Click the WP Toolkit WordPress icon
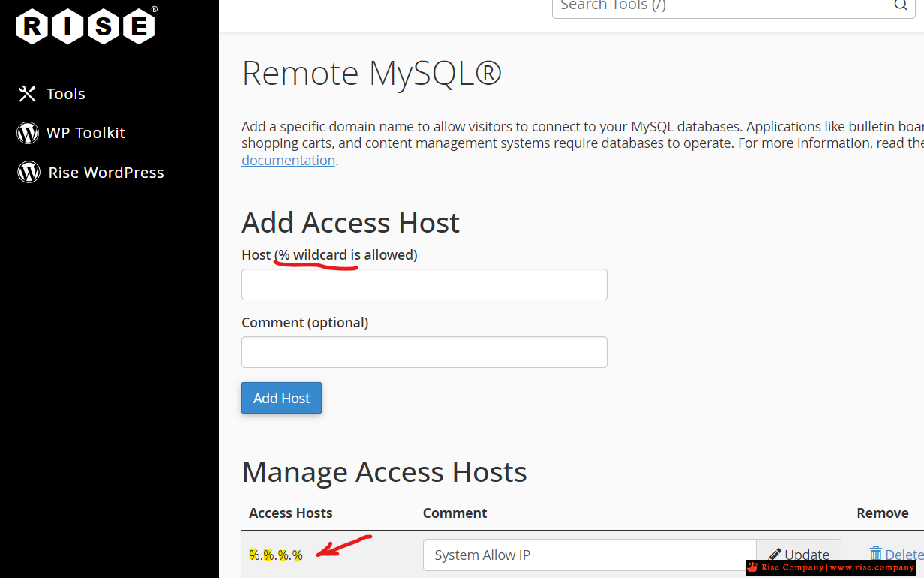The image size is (924, 578). click(x=28, y=133)
